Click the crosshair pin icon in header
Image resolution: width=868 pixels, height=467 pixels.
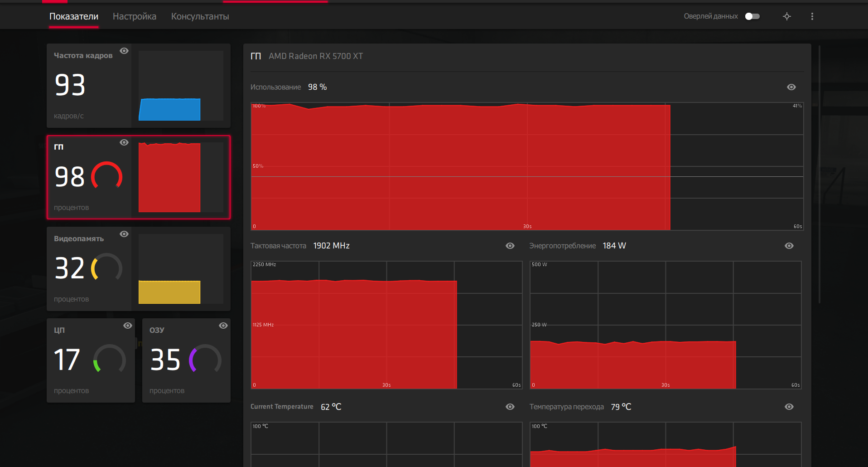pyautogui.click(x=787, y=16)
